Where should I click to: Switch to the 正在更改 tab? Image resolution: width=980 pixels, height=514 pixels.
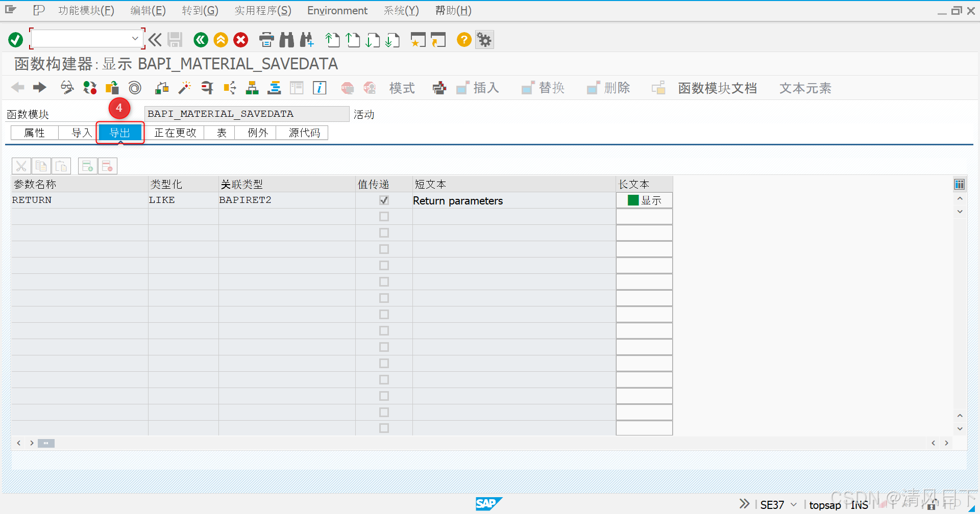175,133
